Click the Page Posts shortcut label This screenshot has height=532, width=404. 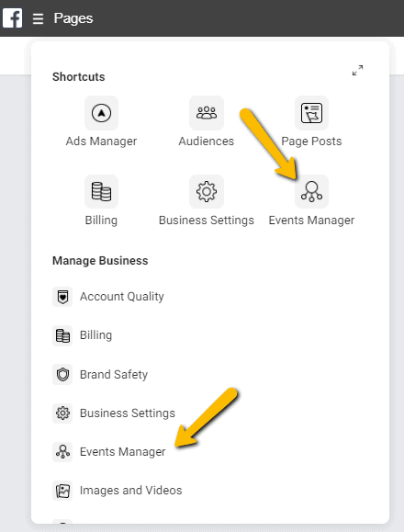311,141
